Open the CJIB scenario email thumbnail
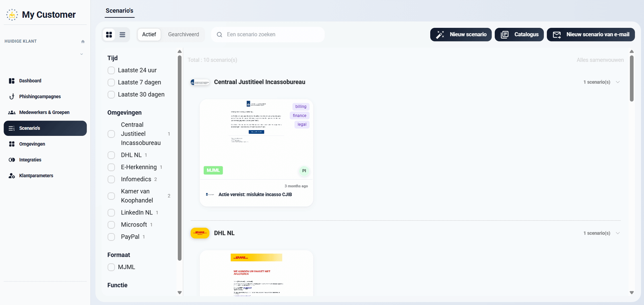This screenshot has width=644, height=305. point(256,139)
